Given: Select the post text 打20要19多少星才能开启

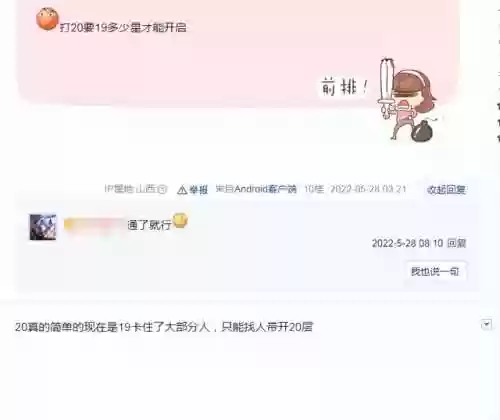Looking at the screenshot, I should pyautogui.click(x=123, y=27).
